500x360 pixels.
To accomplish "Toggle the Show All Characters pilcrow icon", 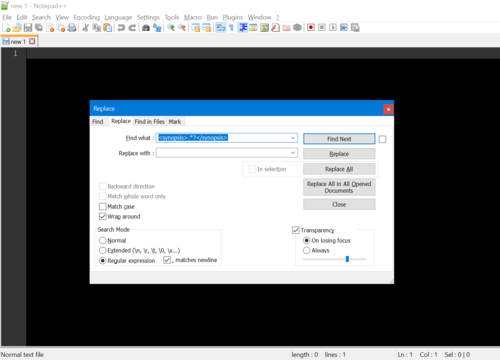I will point(231,28).
